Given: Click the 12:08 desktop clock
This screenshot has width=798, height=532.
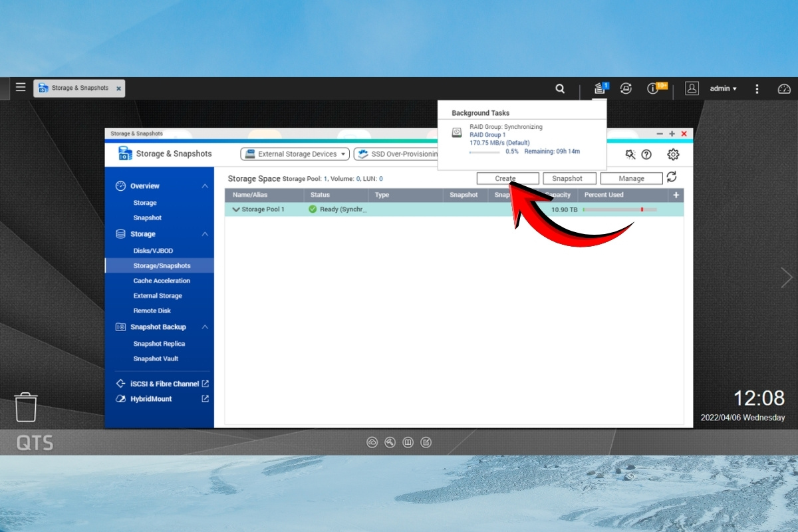Looking at the screenshot, I should coord(759,398).
